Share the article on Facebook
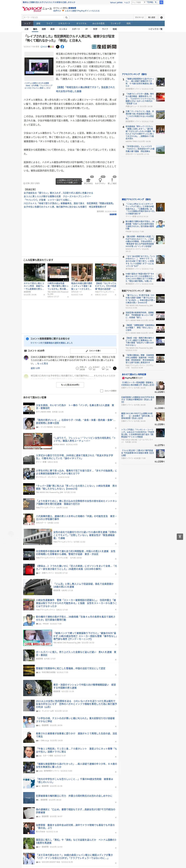 62,47
